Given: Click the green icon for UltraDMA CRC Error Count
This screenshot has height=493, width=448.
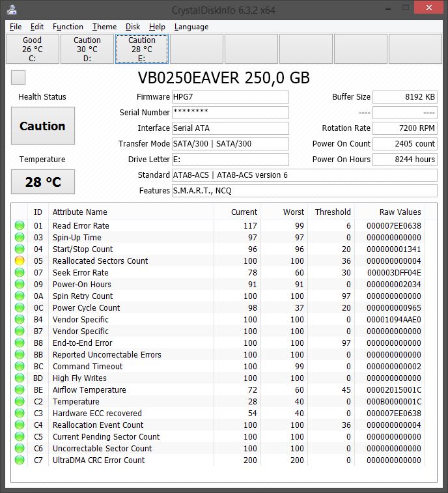Looking at the screenshot, I should [20, 460].
